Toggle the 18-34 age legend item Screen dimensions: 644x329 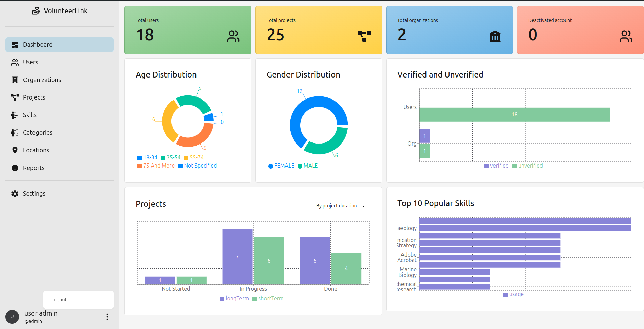(x=147, y=158)
